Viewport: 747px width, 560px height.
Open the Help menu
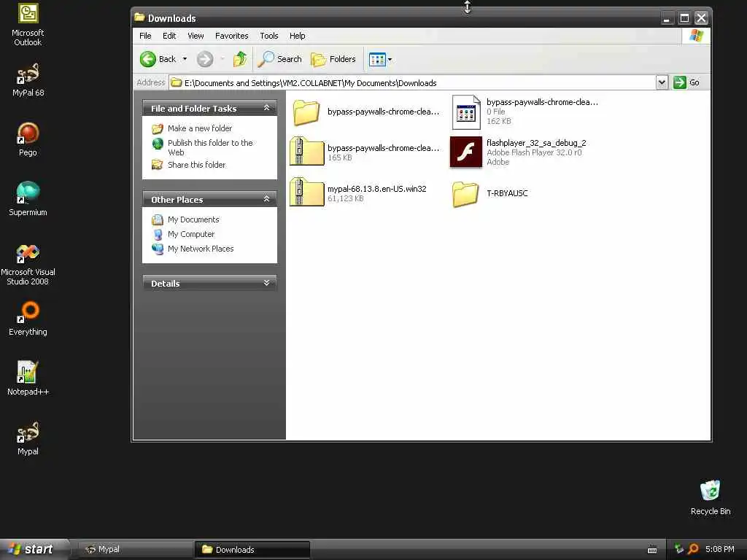click(x=298, y=36)
